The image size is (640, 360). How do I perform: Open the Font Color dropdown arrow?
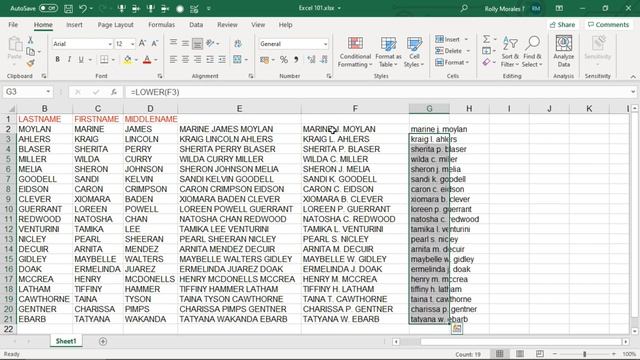tap(156, 60)
